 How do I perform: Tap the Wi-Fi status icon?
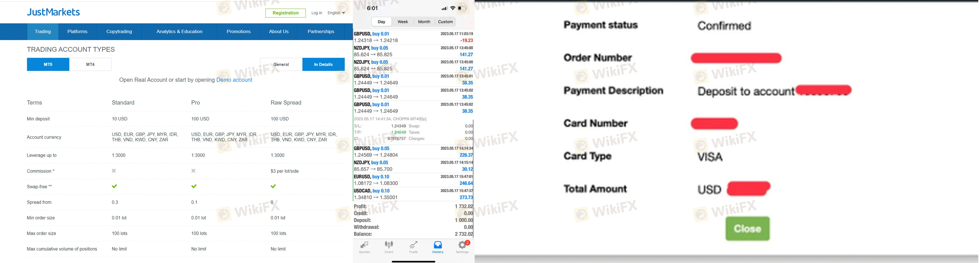click(453, 8)
